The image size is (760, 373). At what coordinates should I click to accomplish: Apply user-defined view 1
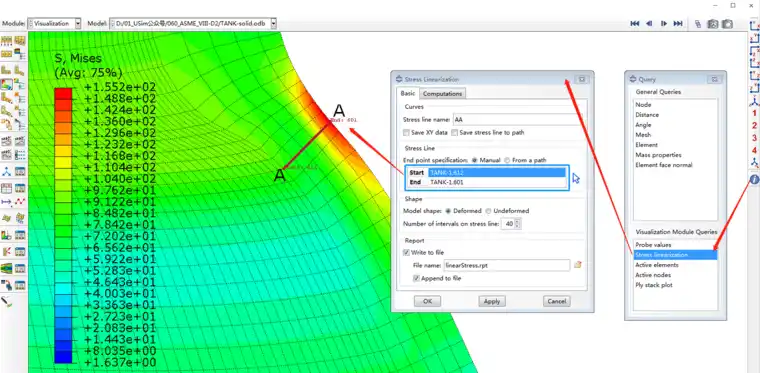click(754, 113)
